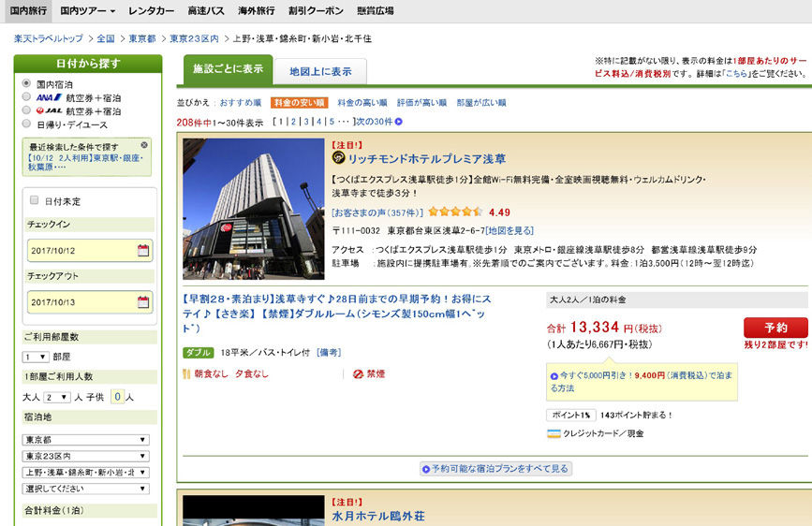Screen dimensions: 812x526
Task: Open the 東京23区内 area dropdown
Action: click(86, 456)
